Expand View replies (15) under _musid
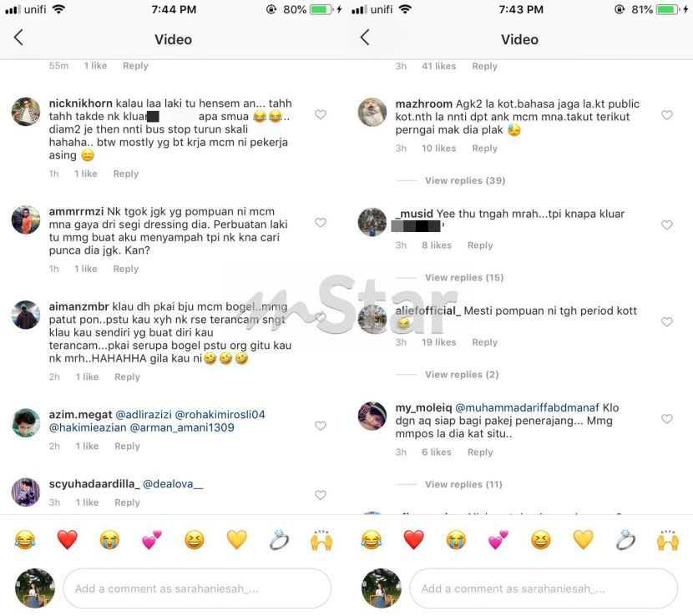 click(464, 277)
